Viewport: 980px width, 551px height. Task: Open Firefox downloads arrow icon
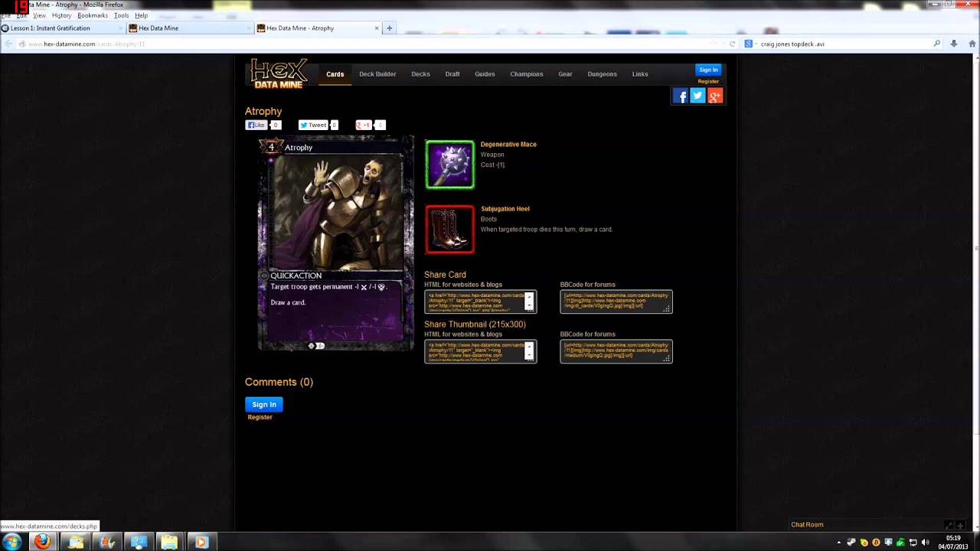pyautogui.click(x=954, y=44)
